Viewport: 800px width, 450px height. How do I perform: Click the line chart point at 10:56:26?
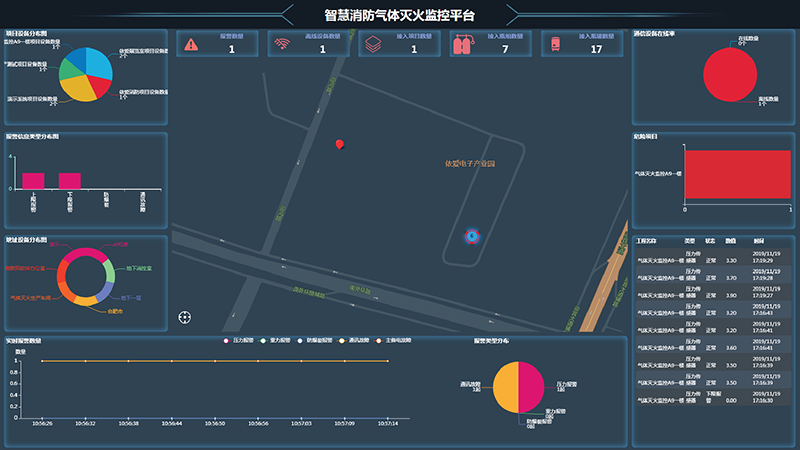click(42, 361)
